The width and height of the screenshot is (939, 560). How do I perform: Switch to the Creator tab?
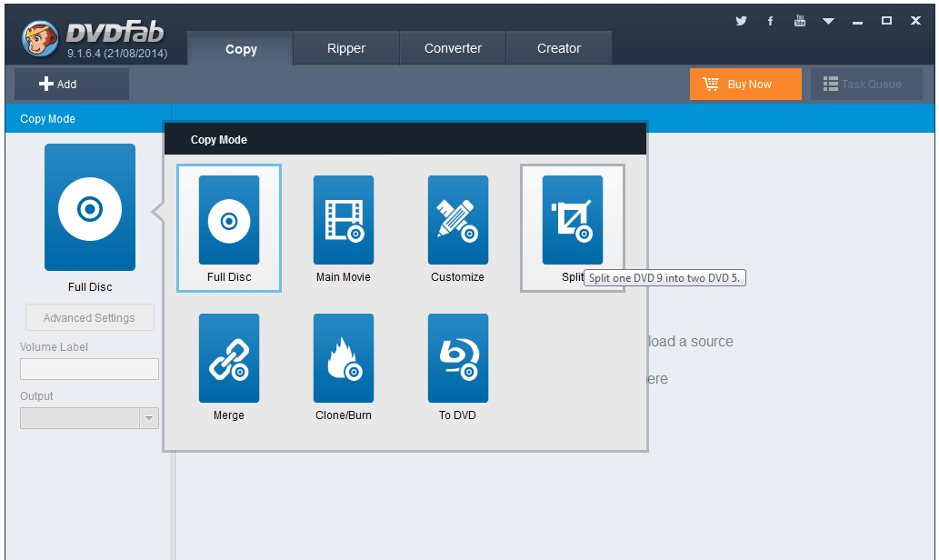(x=558, y=47)
